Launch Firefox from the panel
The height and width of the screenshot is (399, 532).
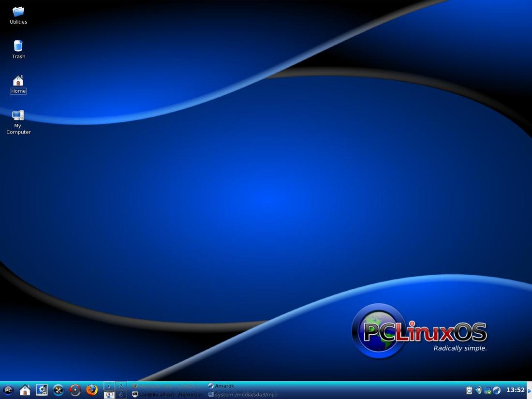click(x=91, y=390)
